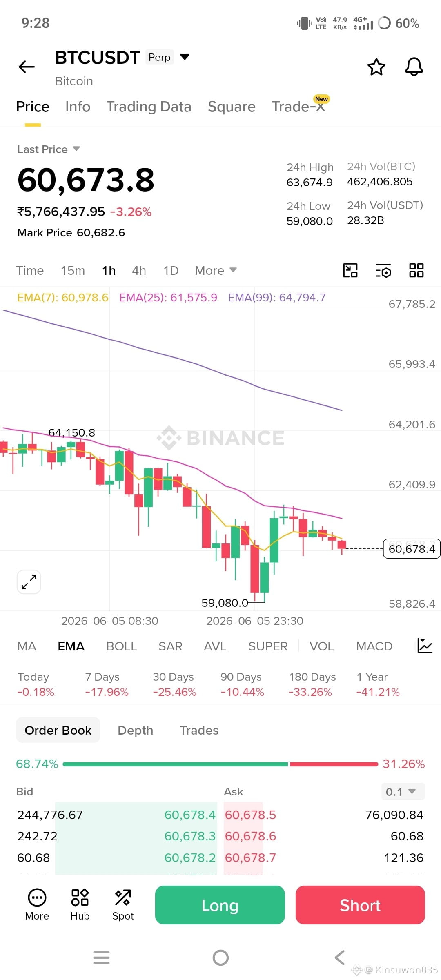
Task: Open the Order Book tab
Action: click(x=58, y=730)
